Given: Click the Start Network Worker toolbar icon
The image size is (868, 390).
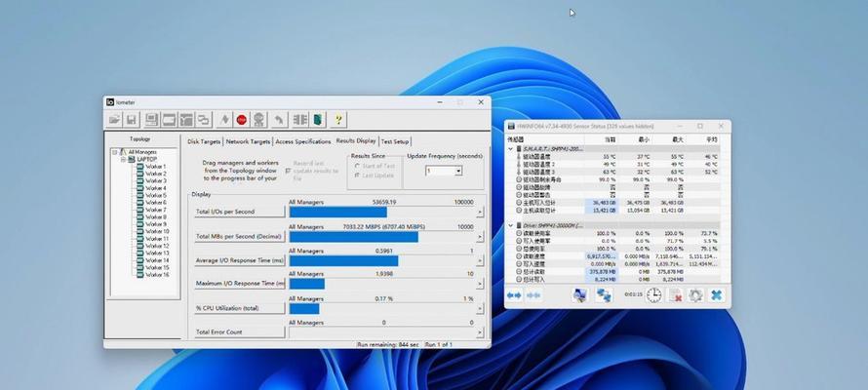Looking at the screenshot, I should (186, 120).
